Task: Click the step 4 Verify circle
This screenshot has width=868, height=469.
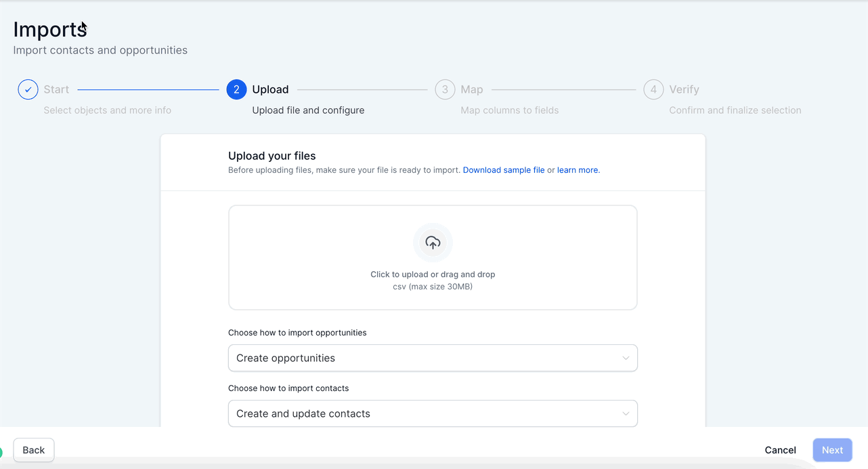Action: [x=653, y=89]
